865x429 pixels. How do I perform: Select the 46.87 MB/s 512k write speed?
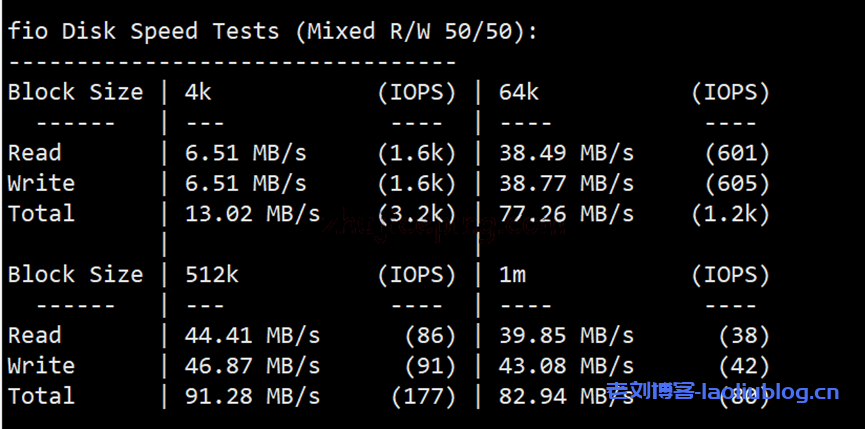[252, 365]
